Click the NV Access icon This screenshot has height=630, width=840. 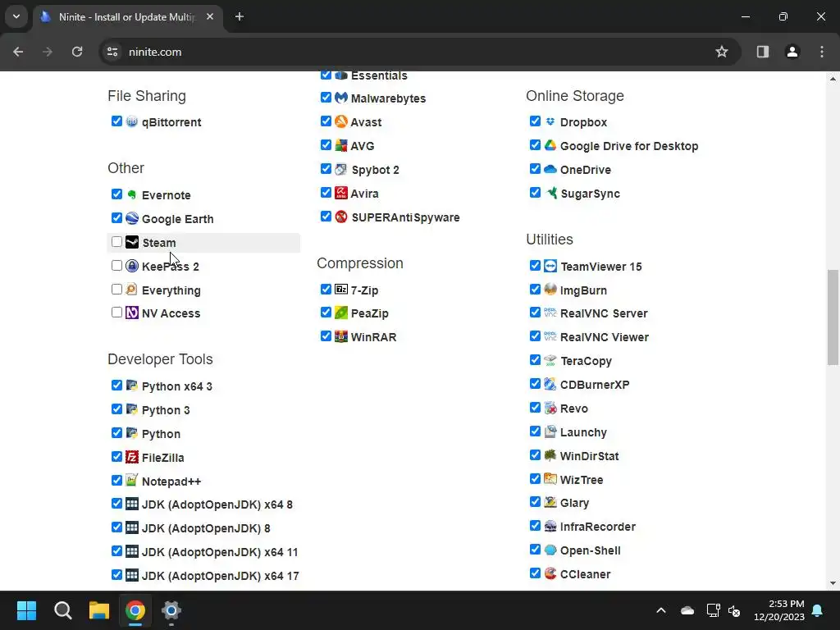click(132, 313)
